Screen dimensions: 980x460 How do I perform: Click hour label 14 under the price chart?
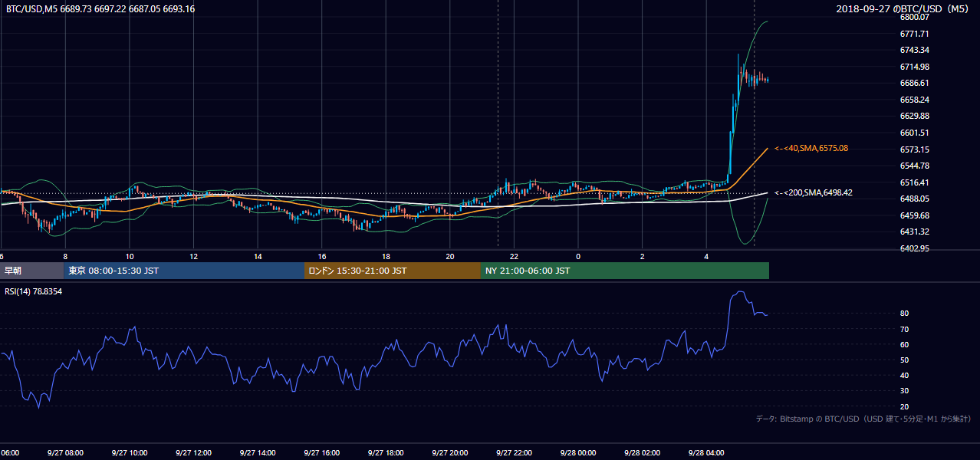click(258, 256)
